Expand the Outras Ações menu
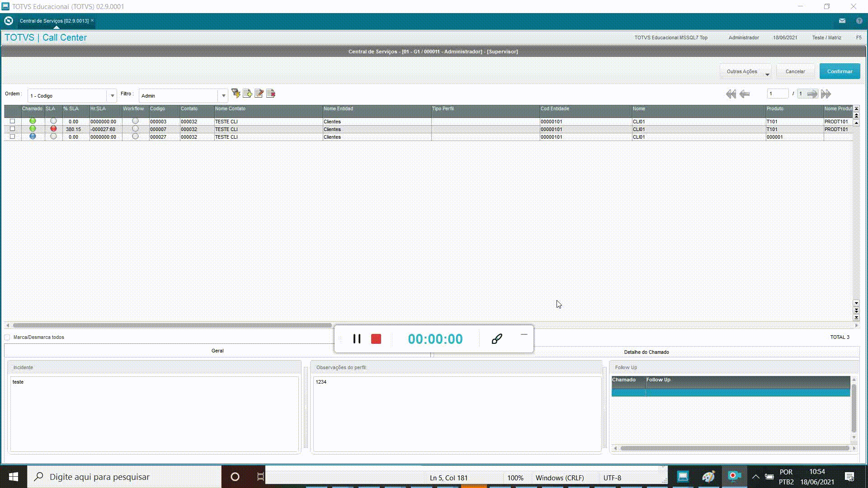The width and height of the screenshot is (868, 488). pos(745,71)
